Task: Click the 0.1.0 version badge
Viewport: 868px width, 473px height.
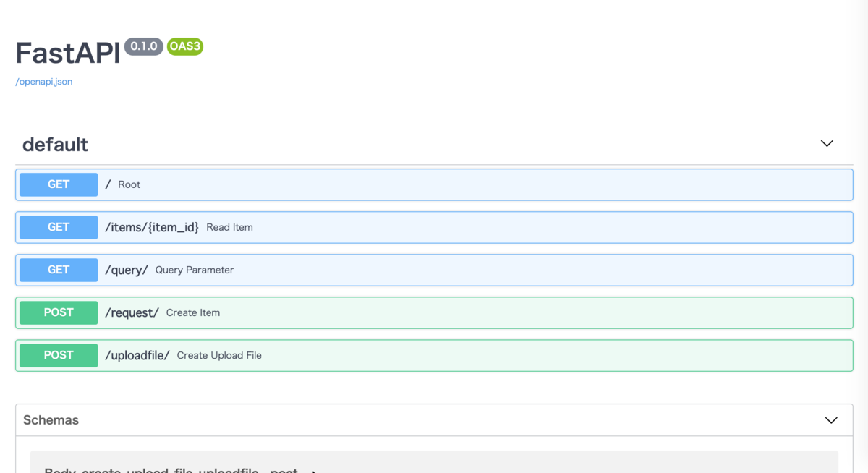Action: [x=144, y=46]
